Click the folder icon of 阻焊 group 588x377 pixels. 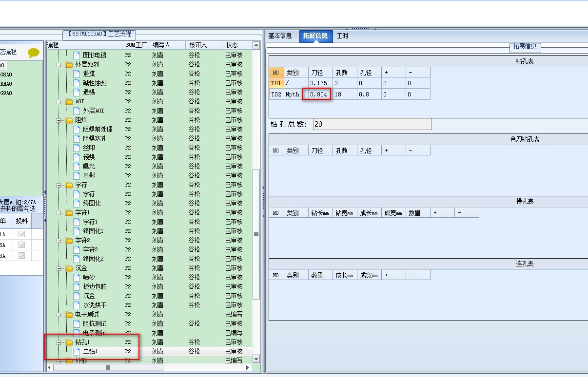click(69, 120)
